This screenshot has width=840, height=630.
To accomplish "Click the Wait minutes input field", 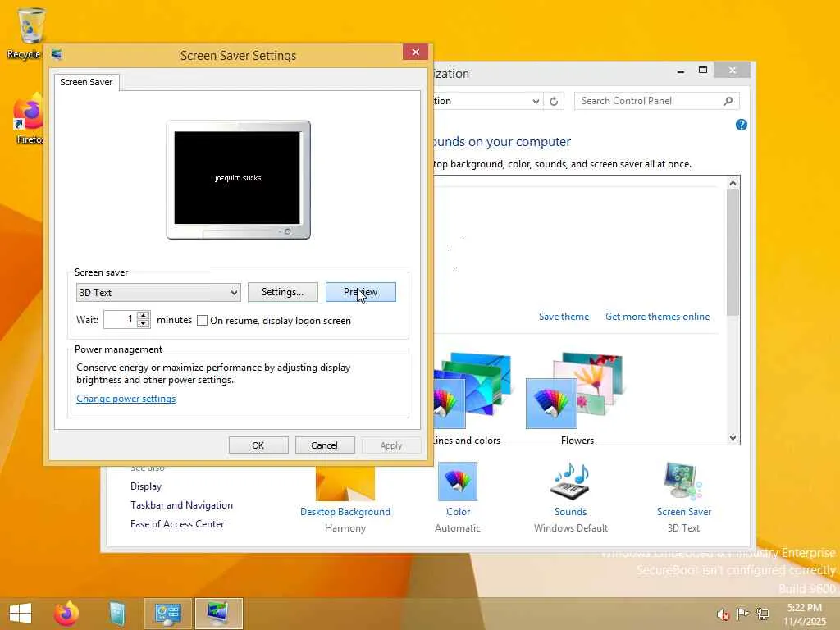I will point(121,319).
